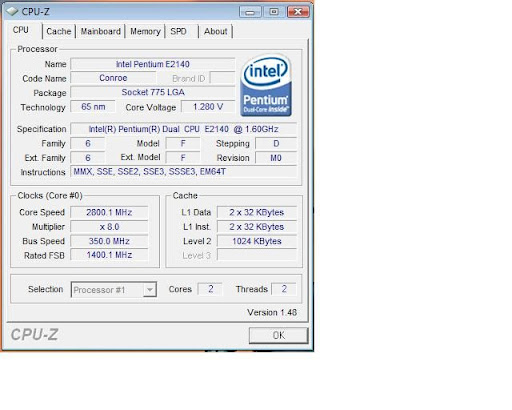Image resolution: width=512 pixels, height=410 pixels.
Task: Click the Level 2 value 1024 KBytes
Action: click(257, 241)
